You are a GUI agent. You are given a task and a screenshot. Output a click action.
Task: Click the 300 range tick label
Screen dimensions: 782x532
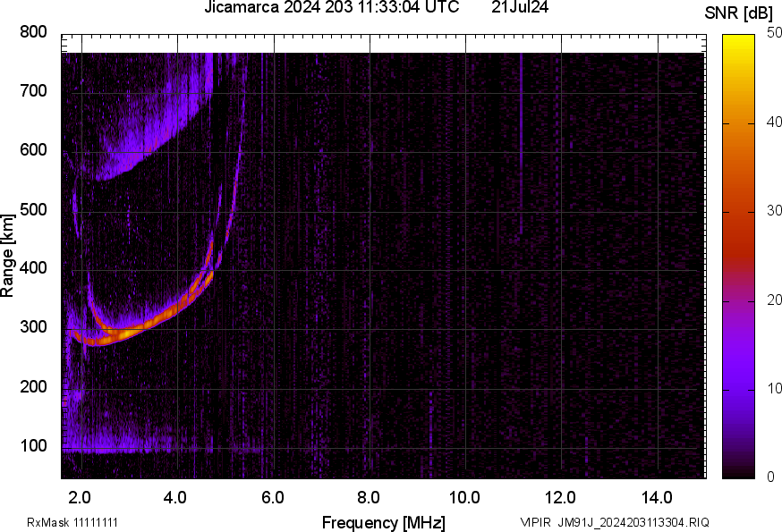click(33, 327)
